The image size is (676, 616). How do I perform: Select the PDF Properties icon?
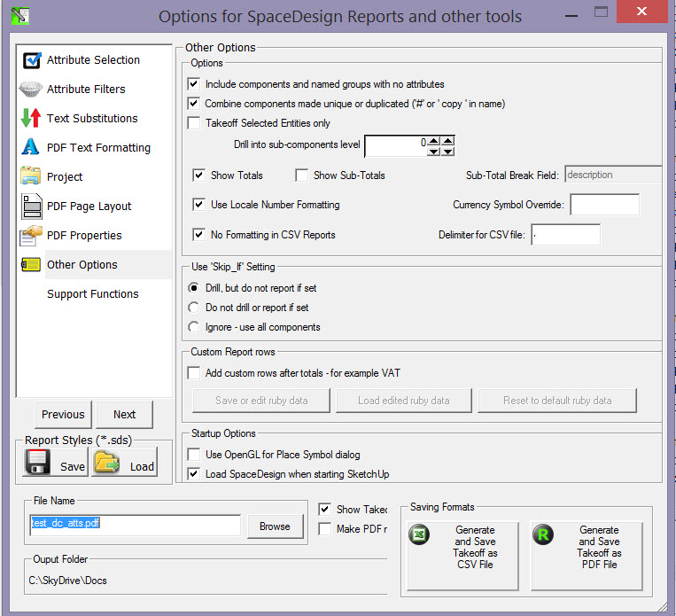coord(31,236)
